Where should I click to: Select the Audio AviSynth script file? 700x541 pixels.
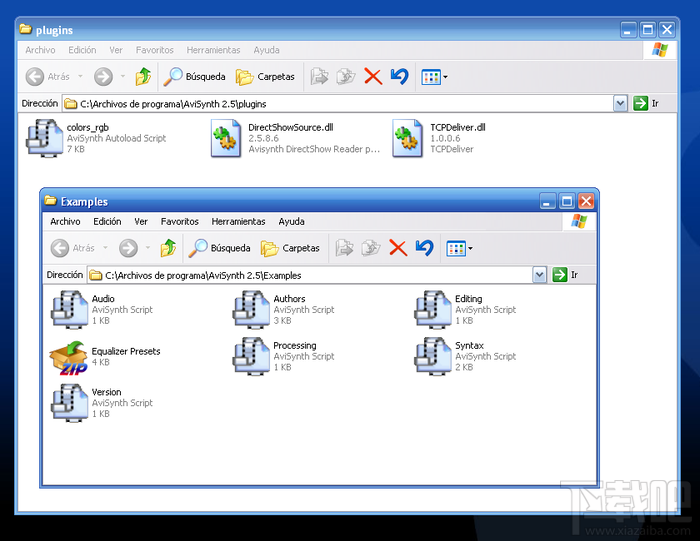tap(102, 309)
